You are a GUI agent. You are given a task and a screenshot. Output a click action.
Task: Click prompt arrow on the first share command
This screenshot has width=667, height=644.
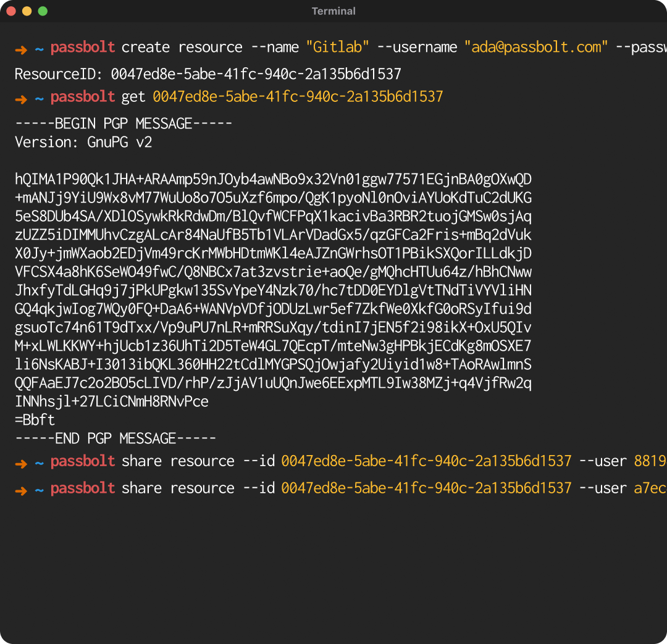[x=21, y=462]
